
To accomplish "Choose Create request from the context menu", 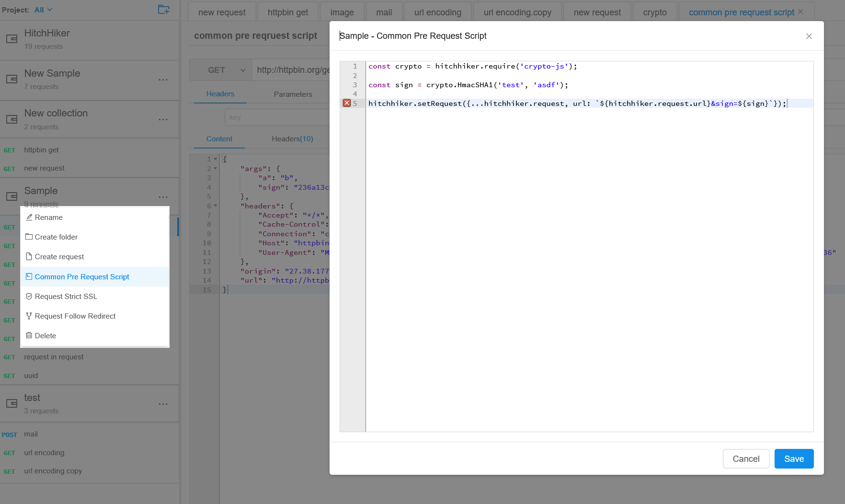I will tap(94, 257).
